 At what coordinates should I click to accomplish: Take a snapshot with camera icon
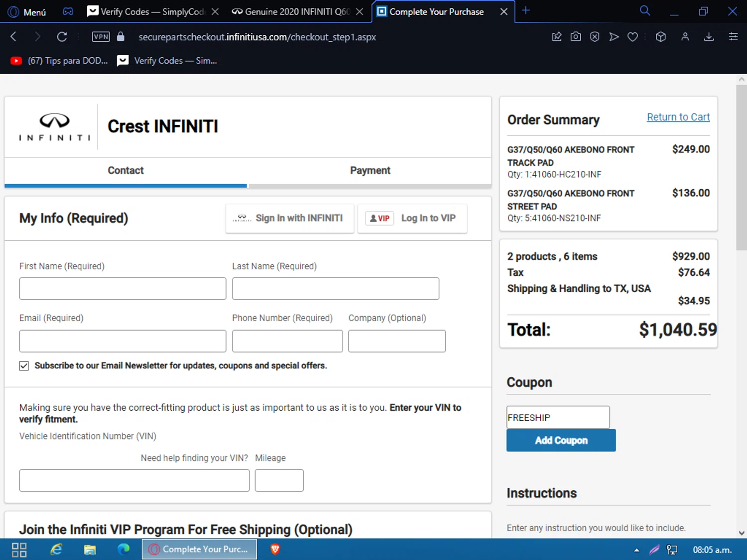(576, 37)
